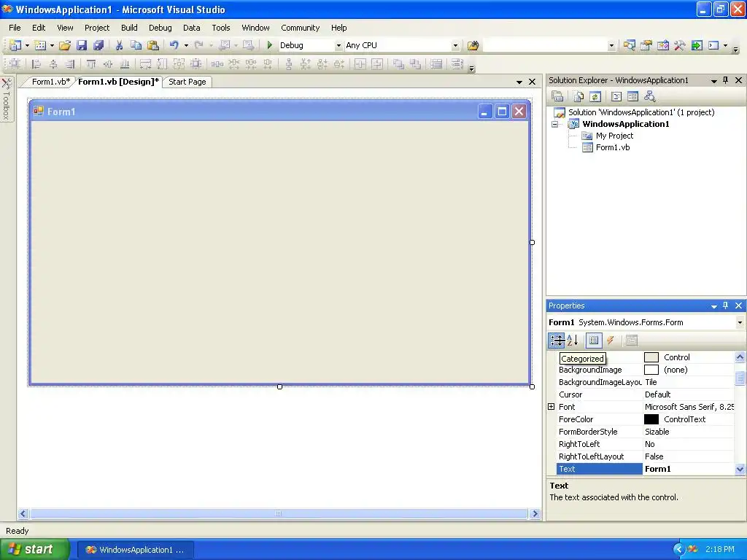Open the Toolbox hammer-and-wrench icon
The width and height of the screenshot is (747, 560).
point(680,45)
